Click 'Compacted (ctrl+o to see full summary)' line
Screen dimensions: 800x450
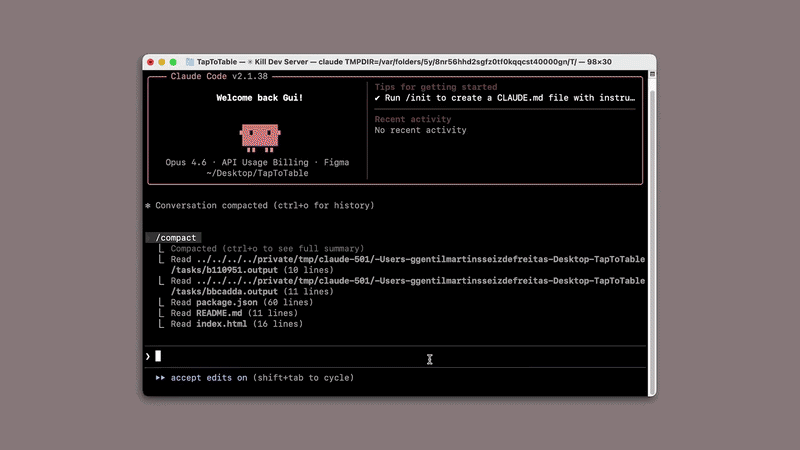[x=267, y=248]
